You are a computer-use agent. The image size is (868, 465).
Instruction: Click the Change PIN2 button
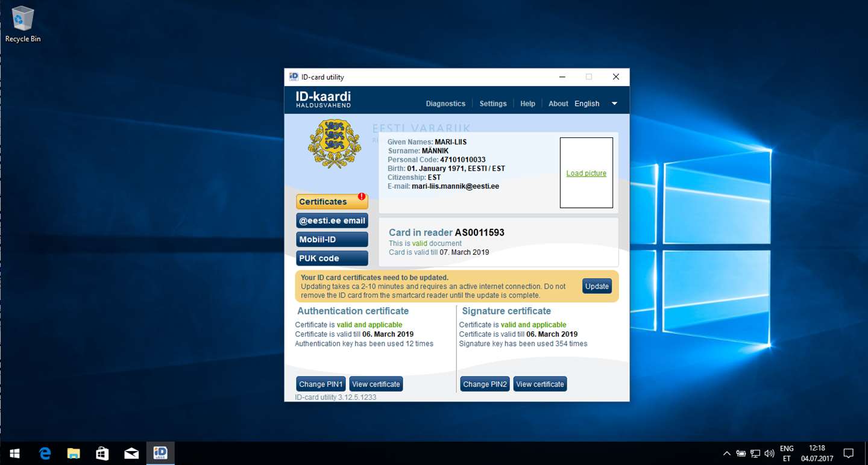pyautogui.click(x=485, y=384)
